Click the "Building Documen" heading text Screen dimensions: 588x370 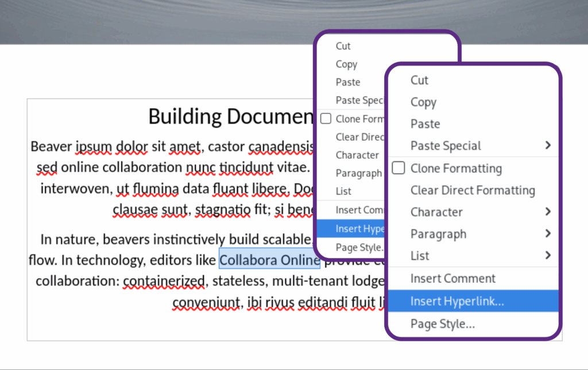(231, 116)
